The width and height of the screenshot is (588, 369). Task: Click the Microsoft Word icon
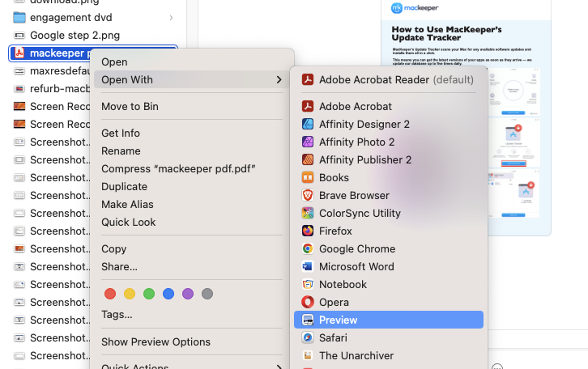(x=308, y=266)
